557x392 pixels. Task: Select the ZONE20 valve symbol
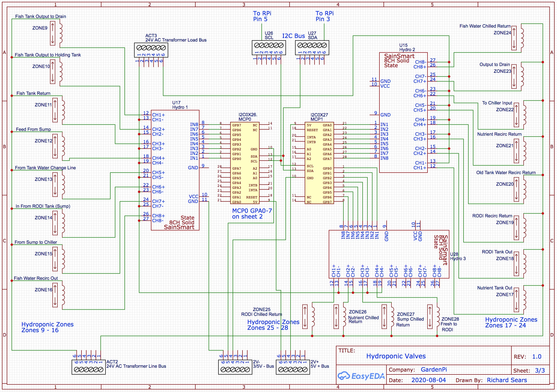tap(520, 190)
